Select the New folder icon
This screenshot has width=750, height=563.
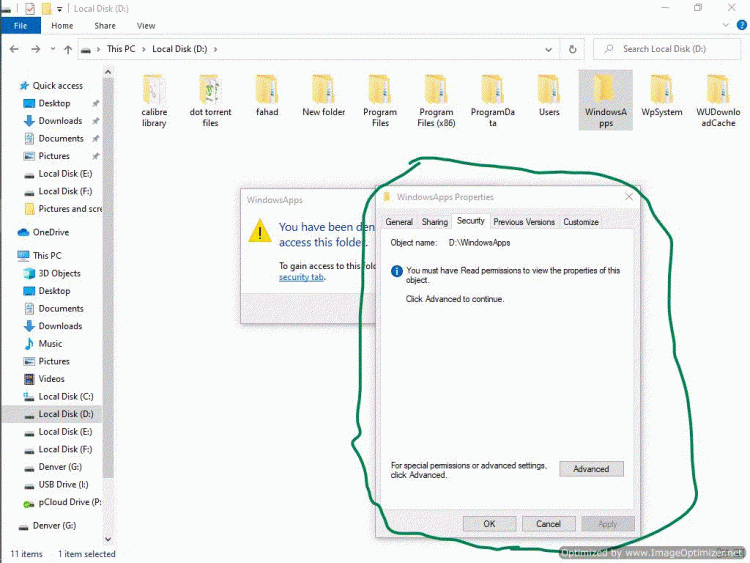(323, 96)
